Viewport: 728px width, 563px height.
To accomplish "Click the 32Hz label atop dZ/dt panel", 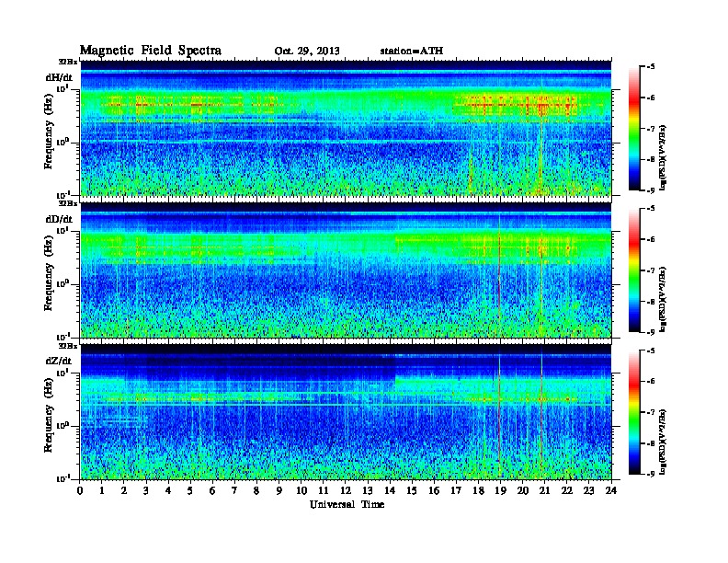I will (x=68, y=346).
